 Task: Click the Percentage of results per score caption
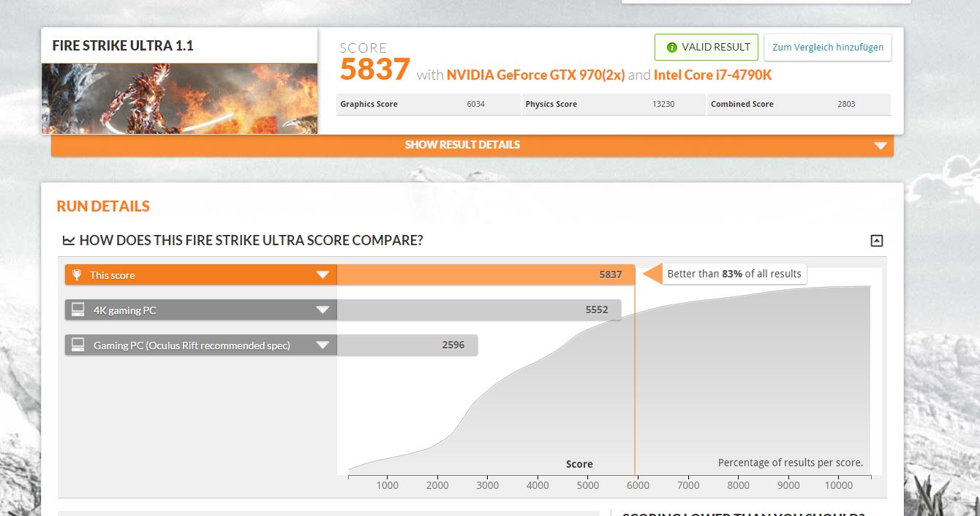tap(791, 463)
